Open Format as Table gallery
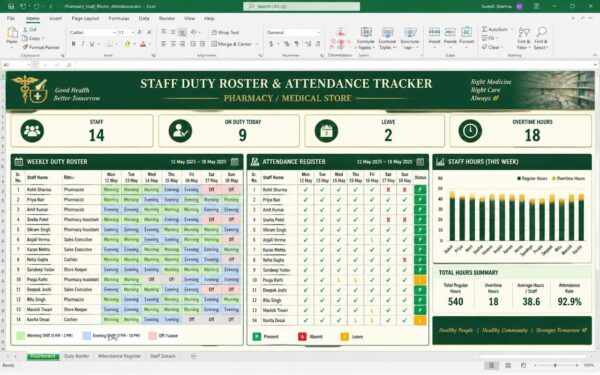 [365, 38]
